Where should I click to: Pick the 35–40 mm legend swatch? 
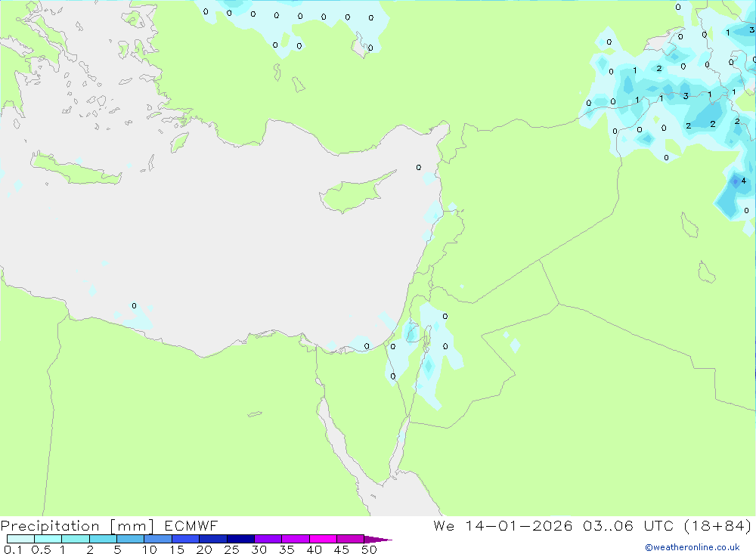(296, 539)
